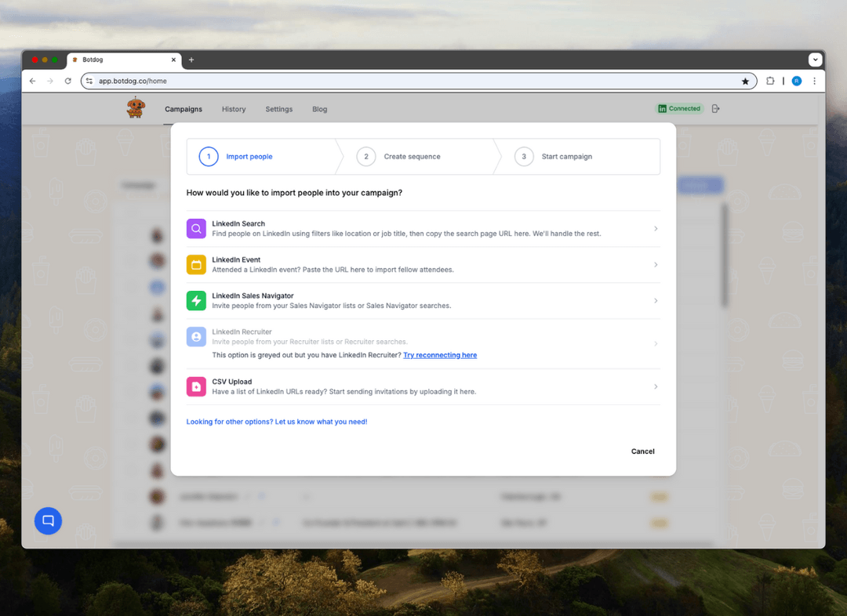
Task: Click the LinkedIn Connected status badge
Action: click(x=679, y=108)
